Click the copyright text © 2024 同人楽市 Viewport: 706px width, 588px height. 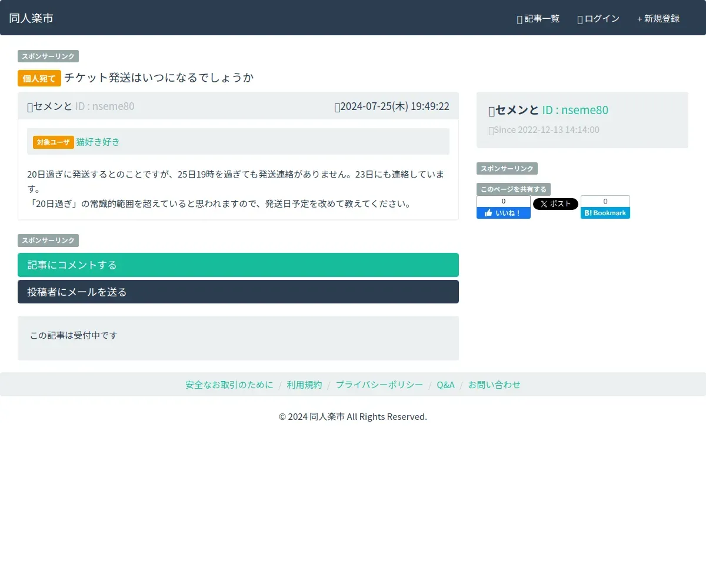pos(353,416)
